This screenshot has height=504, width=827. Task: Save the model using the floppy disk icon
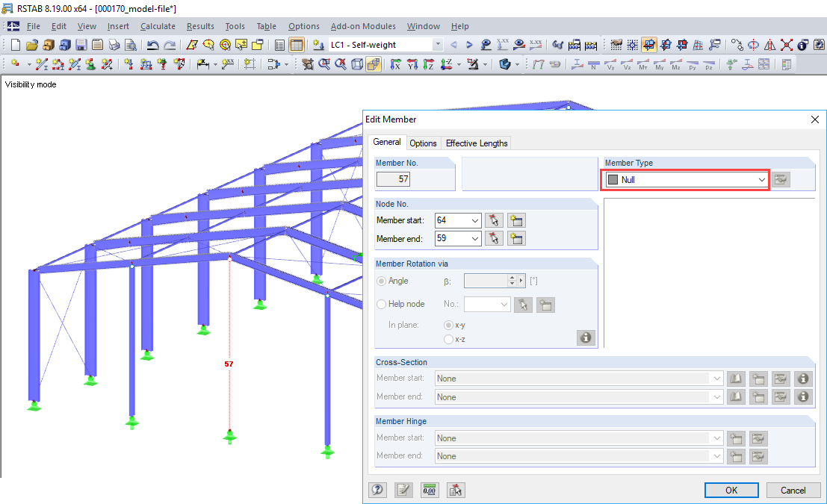(81, 45)
